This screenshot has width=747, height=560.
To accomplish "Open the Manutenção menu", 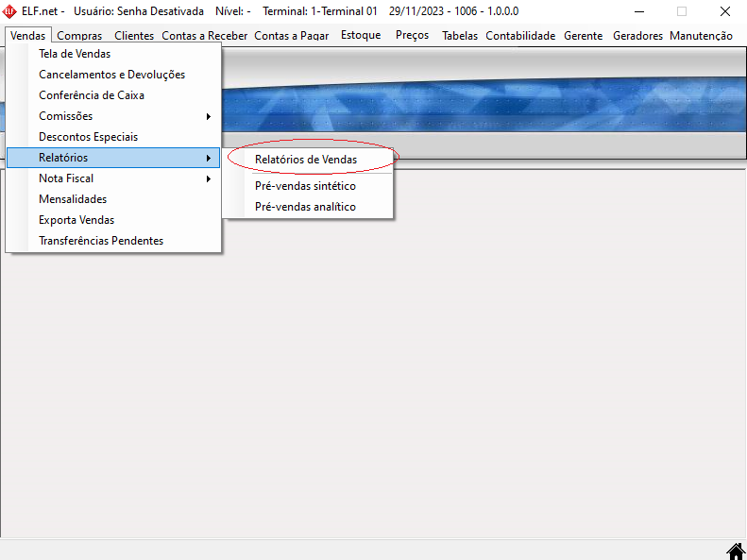I will 701,36.
